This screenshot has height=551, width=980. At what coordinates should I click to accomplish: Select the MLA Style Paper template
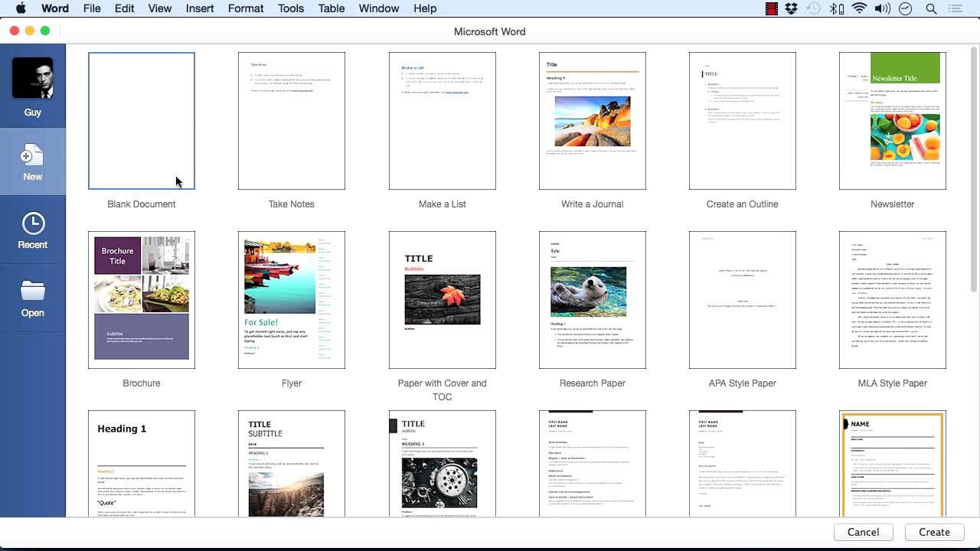click(x=892, y=300)
